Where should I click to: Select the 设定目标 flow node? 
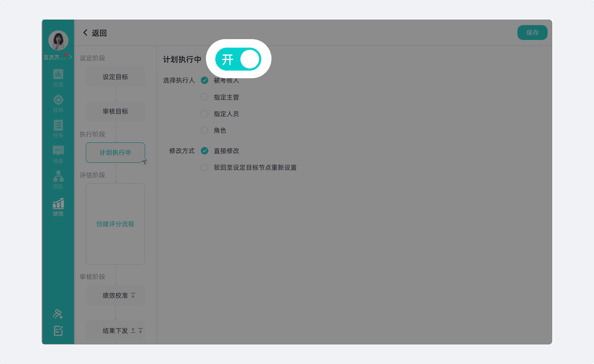115,77
